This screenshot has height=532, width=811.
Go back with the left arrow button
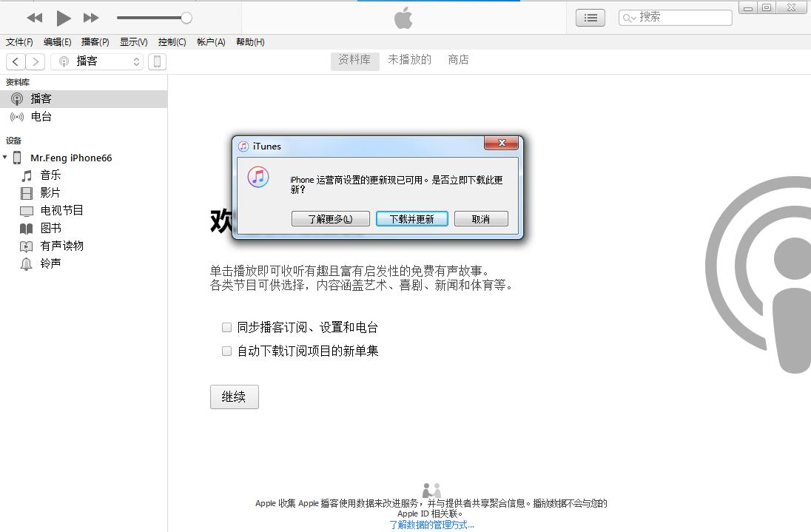(x=16, y=61)
